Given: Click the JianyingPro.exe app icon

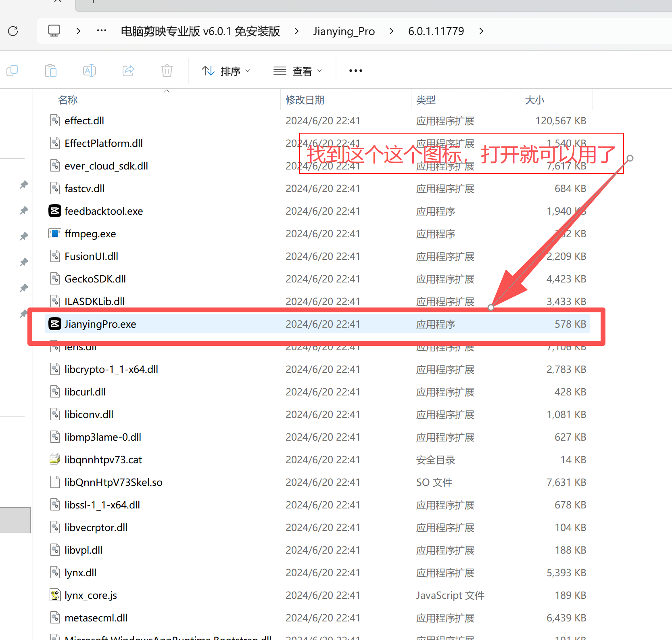Looking at the screenshot, I should (55, 324).
